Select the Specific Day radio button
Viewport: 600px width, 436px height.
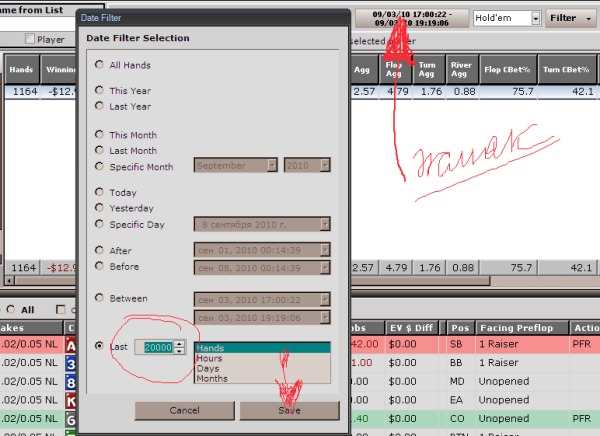[99, 224]
